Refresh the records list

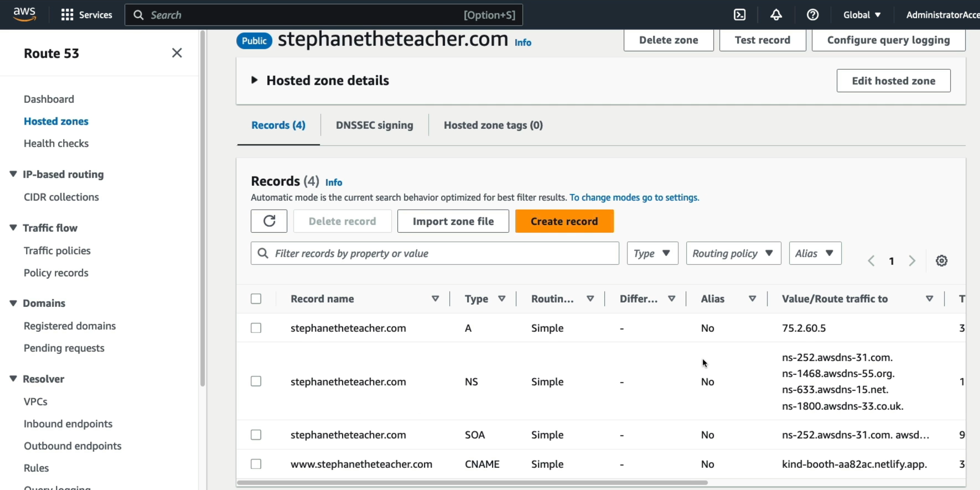(x=269, y=221)
